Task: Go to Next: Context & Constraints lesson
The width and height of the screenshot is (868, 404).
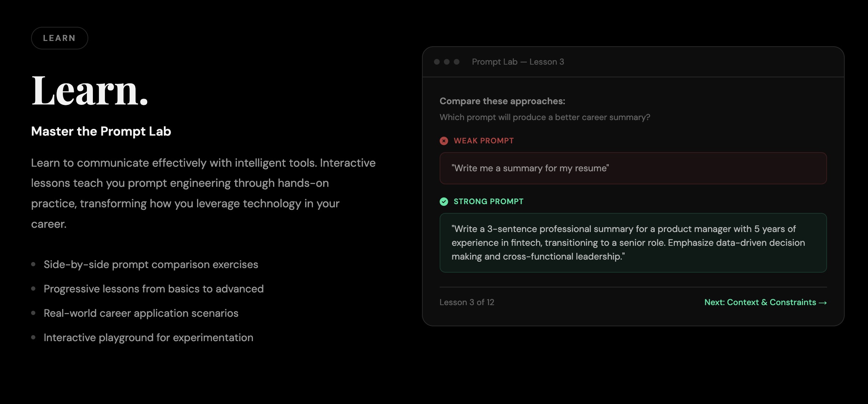Action: [x=766, y=302]
